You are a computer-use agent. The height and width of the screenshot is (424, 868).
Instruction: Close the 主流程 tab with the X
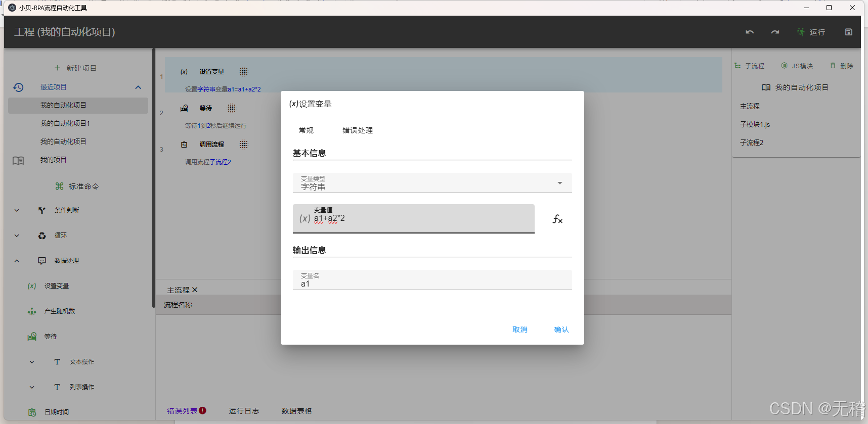195,290
